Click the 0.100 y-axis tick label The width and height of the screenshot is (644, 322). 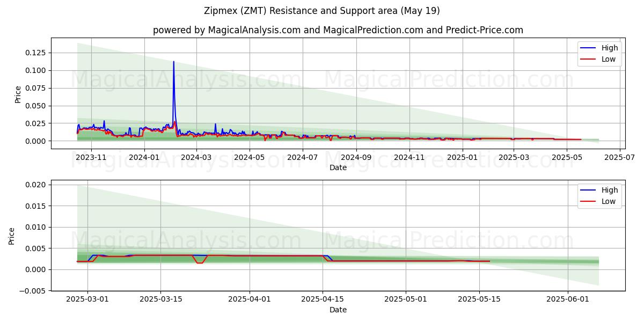(36, 70)
